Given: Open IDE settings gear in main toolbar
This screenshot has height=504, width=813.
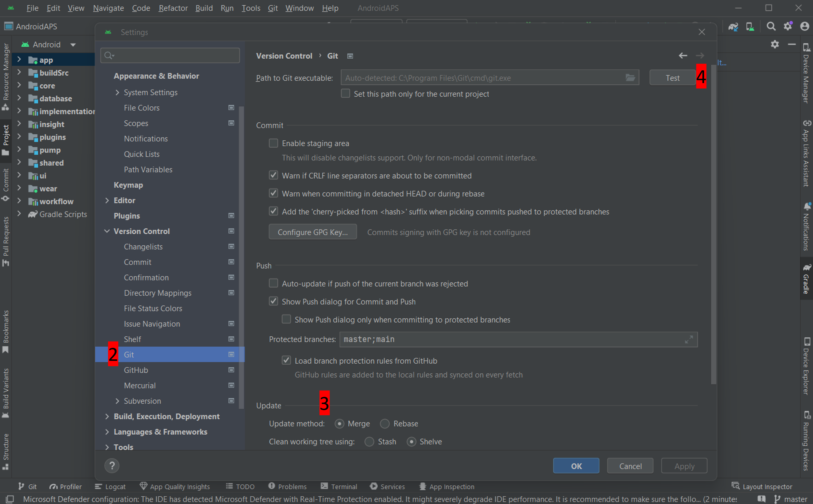Looking at the screenshot, I should 788,26.
